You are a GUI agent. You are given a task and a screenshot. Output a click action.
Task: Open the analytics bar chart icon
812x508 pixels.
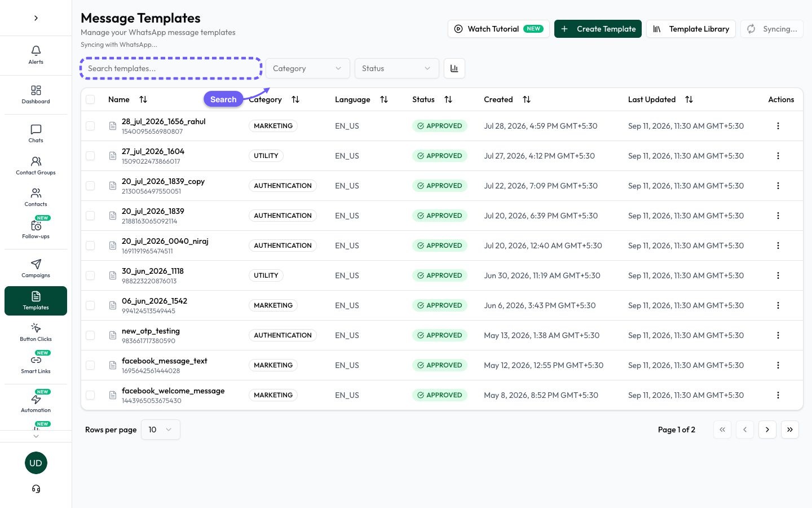(454, 68)
